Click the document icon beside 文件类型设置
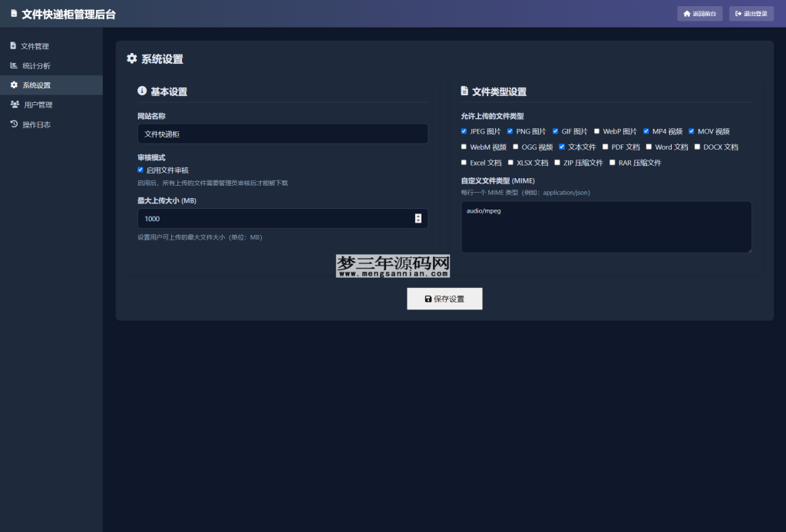 click(464, 91)
